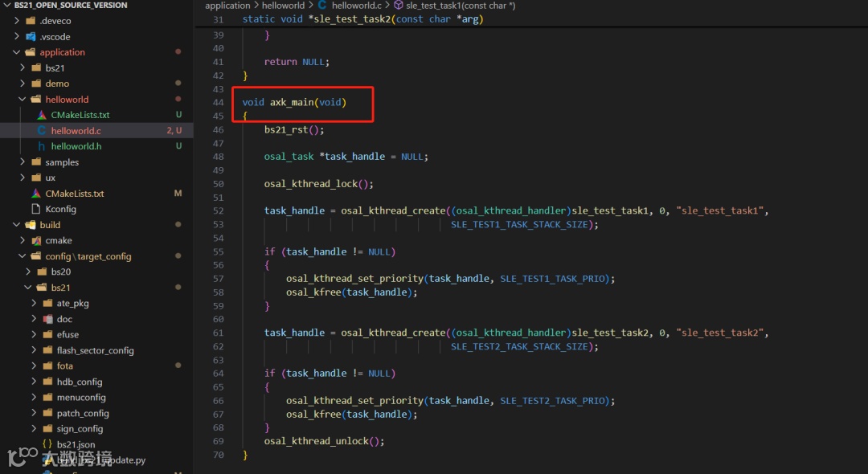Expand the bs20 folder chevron

coord(28,272)
